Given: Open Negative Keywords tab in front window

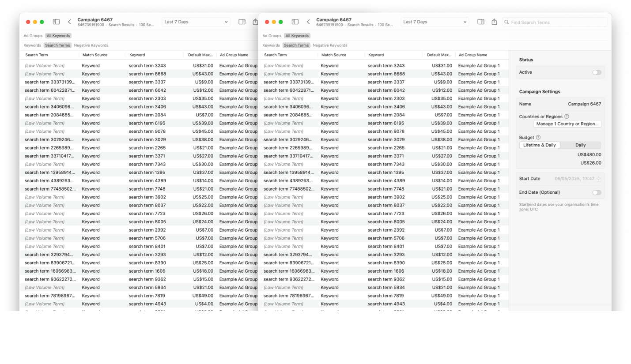Looking at the screenshot, I should point(330,45).
